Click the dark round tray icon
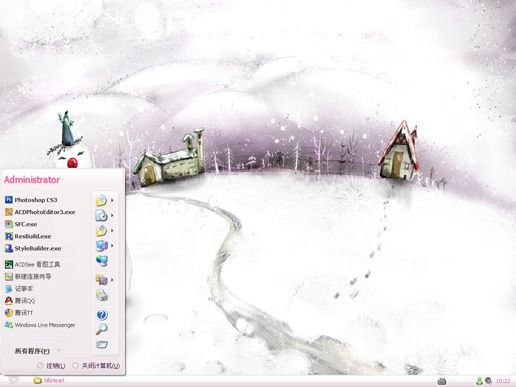 [x=488, y=381]
